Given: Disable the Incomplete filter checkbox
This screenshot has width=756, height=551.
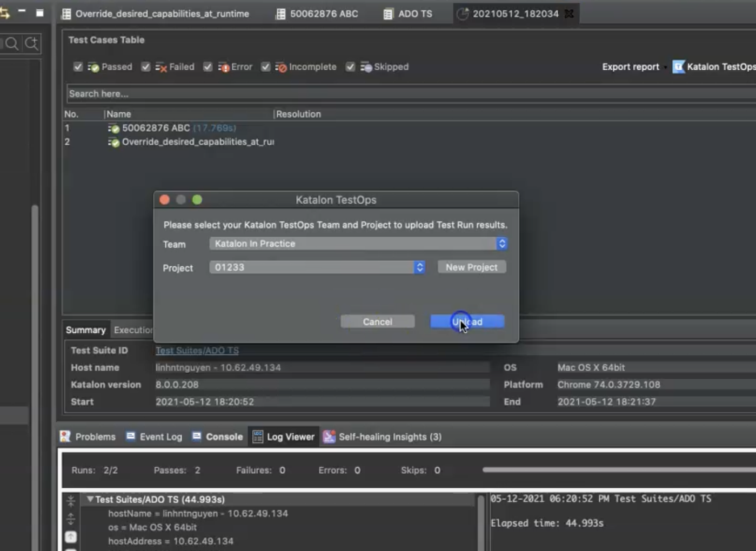Looking at the screenshot, I should click(265, 66).
